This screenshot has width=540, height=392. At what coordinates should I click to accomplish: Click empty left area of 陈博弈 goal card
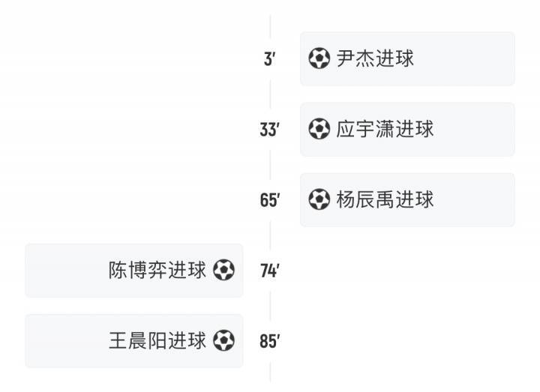pyautogui.click(x=65, y=270)
